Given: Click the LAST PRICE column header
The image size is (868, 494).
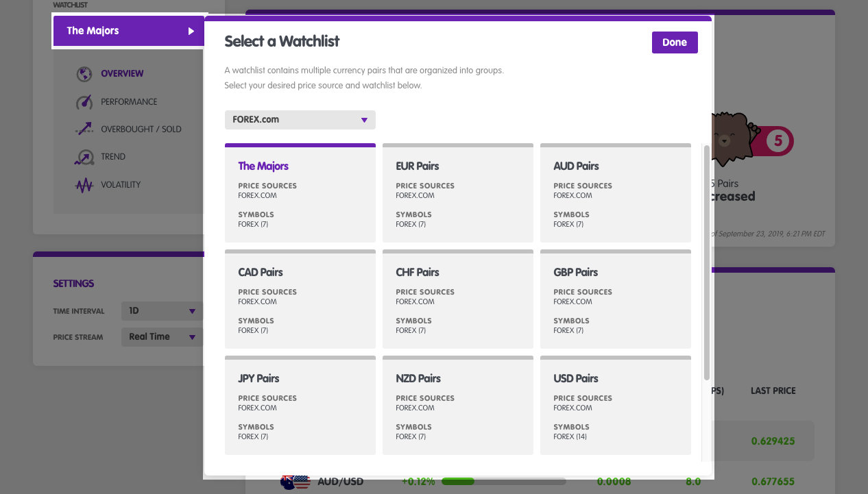Looking at the screenshot, I should tap(773, 391).
